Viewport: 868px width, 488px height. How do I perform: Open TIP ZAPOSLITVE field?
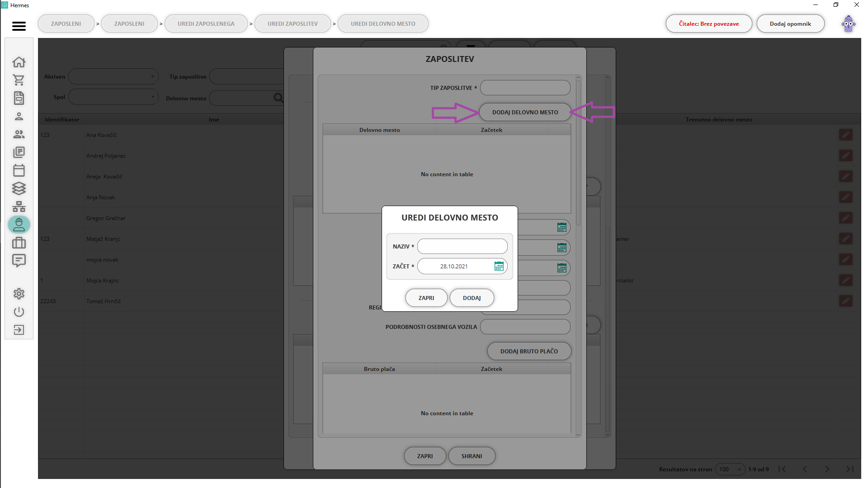525,88
